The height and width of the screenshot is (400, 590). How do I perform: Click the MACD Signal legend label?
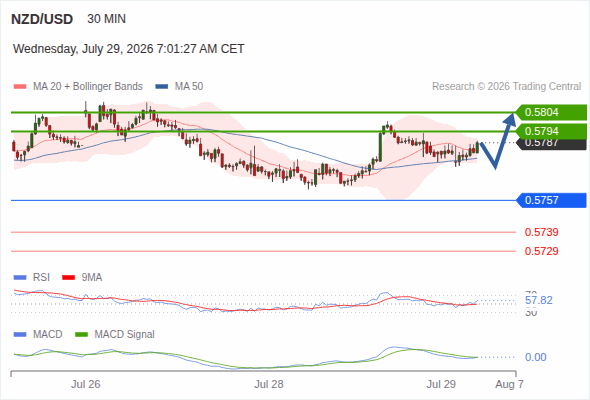click(x=124, y=335)
